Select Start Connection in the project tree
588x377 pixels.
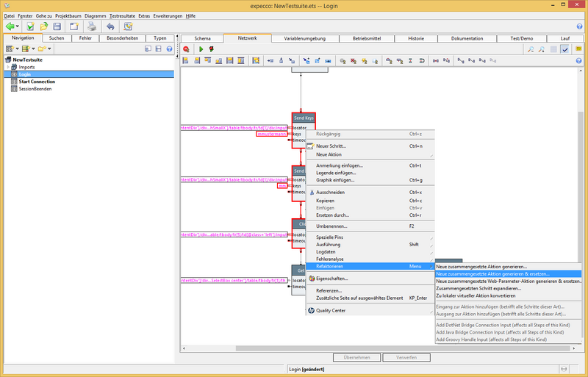[x=37, y=82]
